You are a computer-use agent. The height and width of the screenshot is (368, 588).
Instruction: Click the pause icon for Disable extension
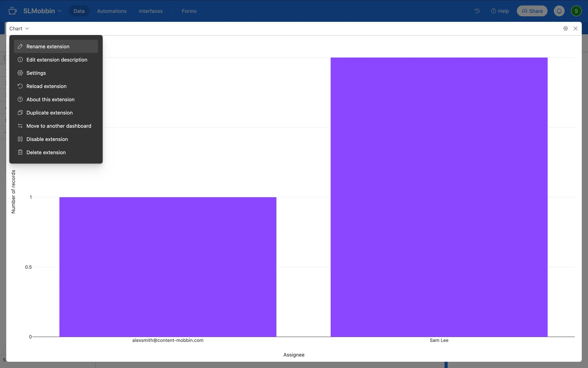(x=20, y=139)
